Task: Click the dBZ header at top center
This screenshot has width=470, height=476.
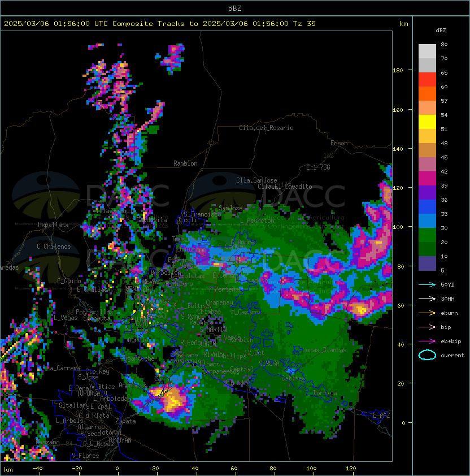Action: [235, 8]
